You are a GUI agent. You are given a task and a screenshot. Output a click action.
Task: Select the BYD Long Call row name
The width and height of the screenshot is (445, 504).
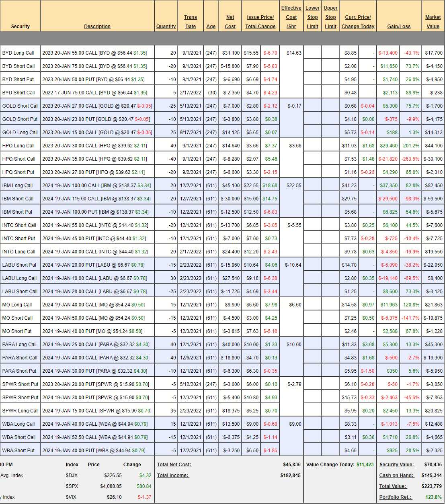[18, 53]
